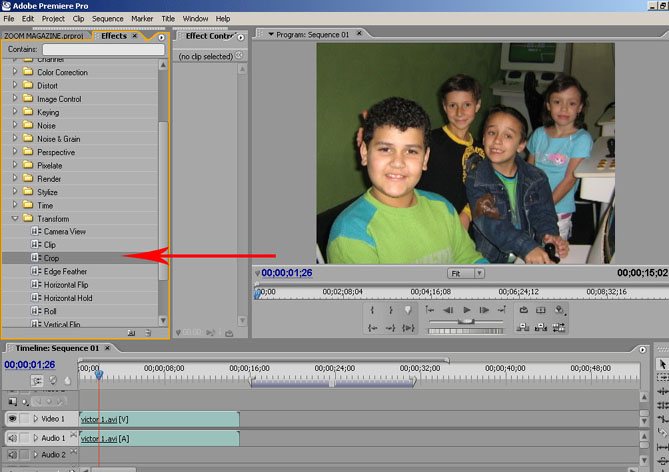This screenshot has width=669, height=472.
Task: Select the Crop effect icon
Action: pyautogui.click(x=36, y=258)
